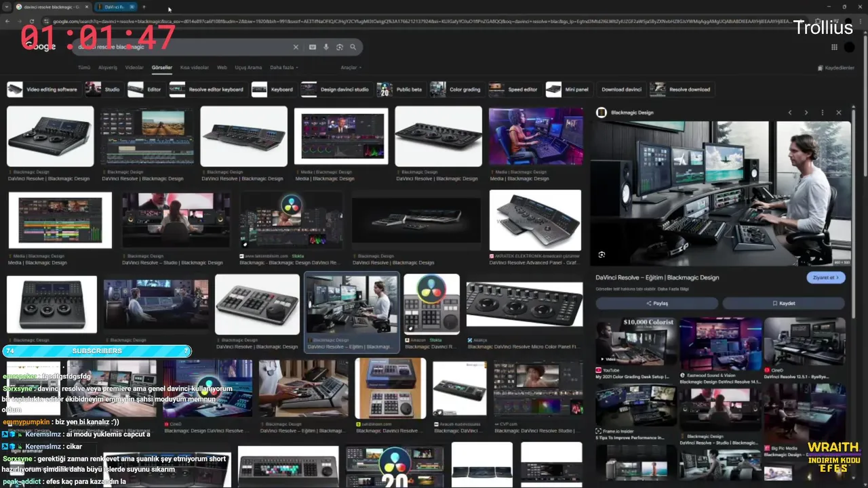Show next image in the preview panel

coord(806,113)
